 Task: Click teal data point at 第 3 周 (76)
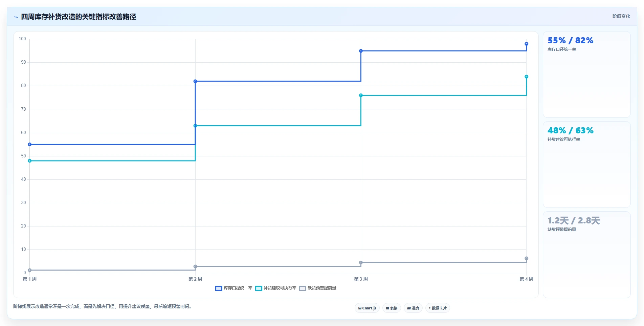pos(361,95)
